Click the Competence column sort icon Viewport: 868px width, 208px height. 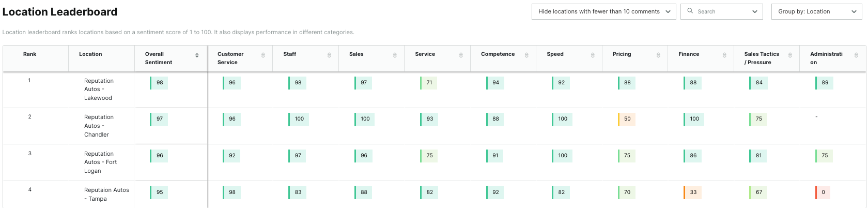coord(526,55)
